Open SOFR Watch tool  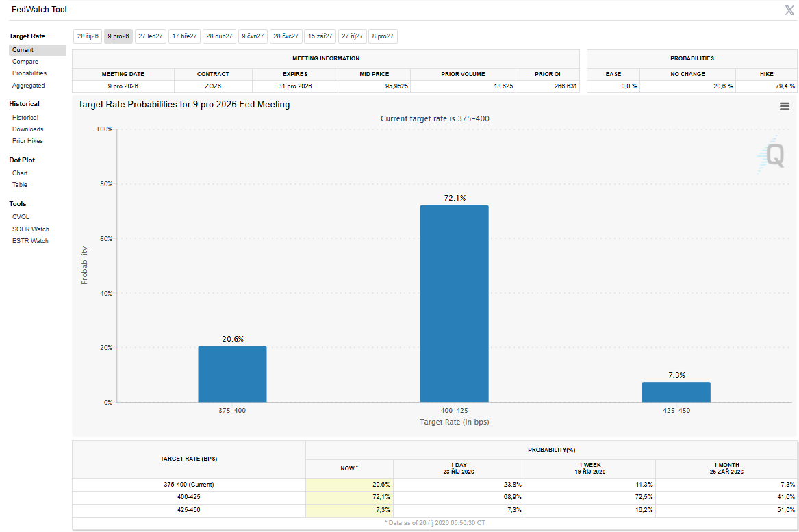point(31,229)
